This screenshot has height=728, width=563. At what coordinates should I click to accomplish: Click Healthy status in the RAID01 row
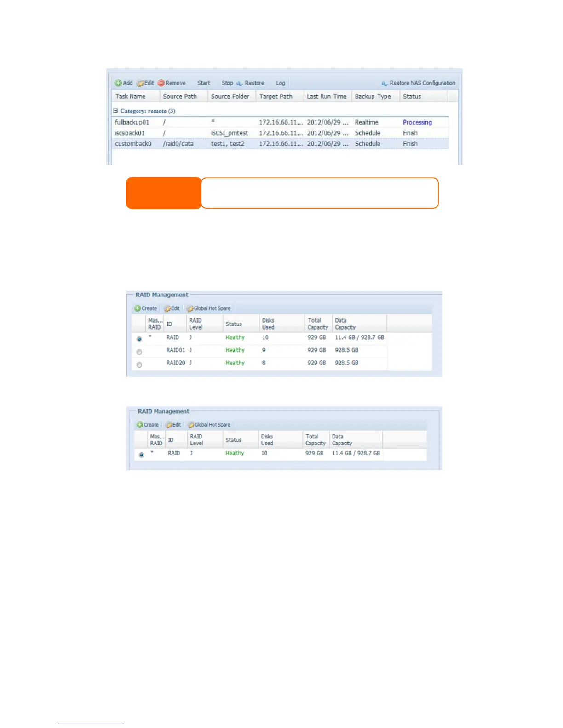pos(235,350)
